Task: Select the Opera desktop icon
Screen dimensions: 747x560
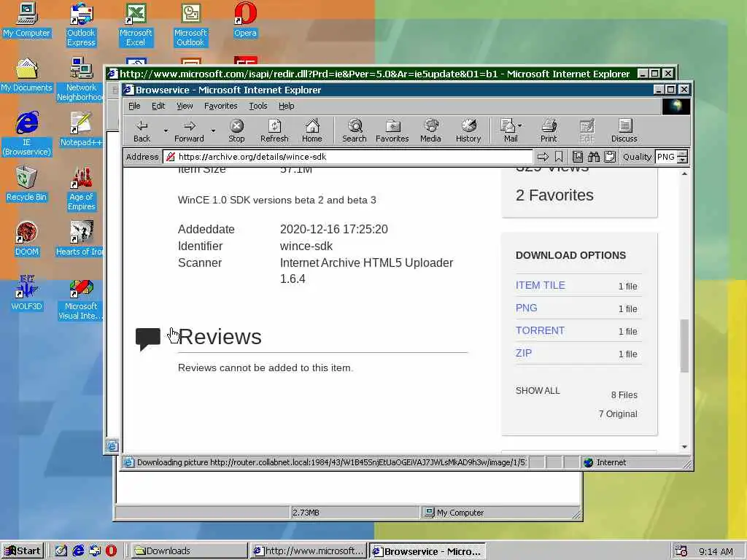Action: click(x=245, y=20)
